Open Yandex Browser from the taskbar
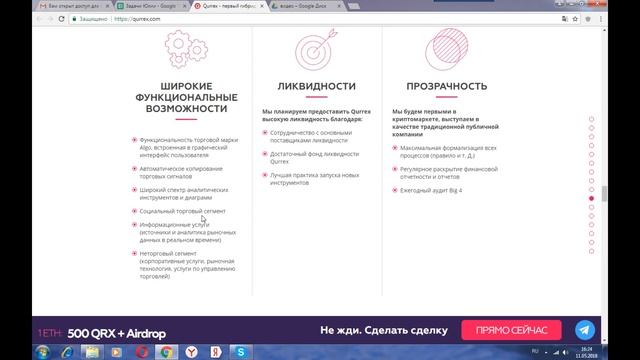Screen dimensions: 640x360 pos(191,352)
